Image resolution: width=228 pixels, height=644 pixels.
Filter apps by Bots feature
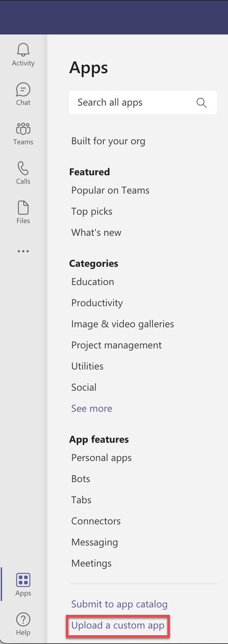pyautogui.click(x=81, y=479)
